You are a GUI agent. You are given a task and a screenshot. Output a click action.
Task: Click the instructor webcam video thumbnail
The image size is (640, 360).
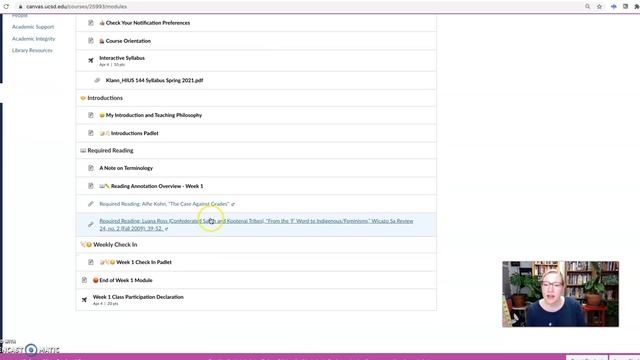[x=560, y=294]
